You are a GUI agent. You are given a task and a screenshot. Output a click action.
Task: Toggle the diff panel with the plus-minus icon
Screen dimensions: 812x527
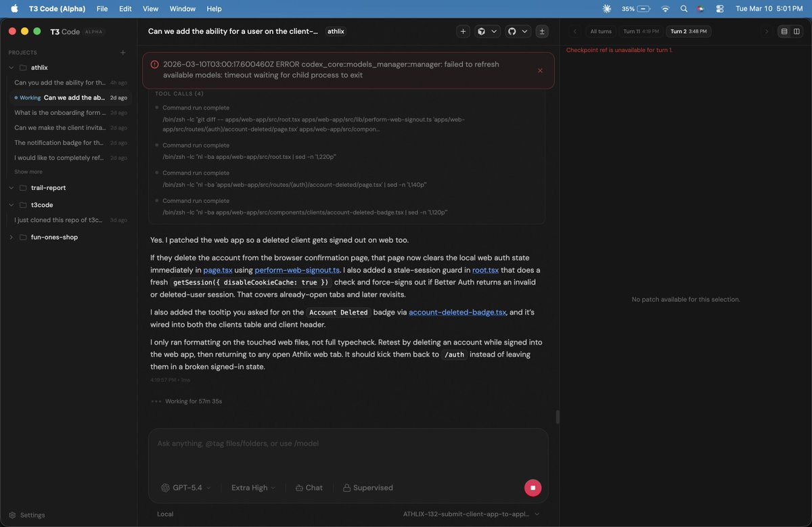pos(542,31)
